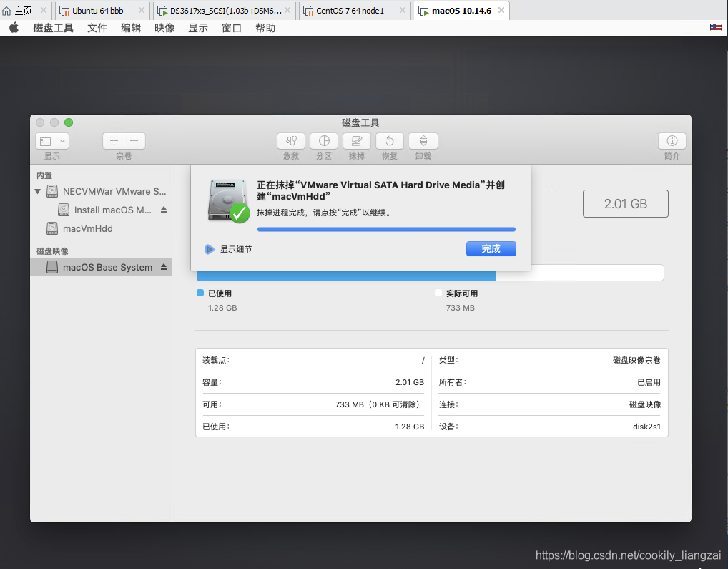Click the blue 已使用 color legend

[x=200, y=293]
